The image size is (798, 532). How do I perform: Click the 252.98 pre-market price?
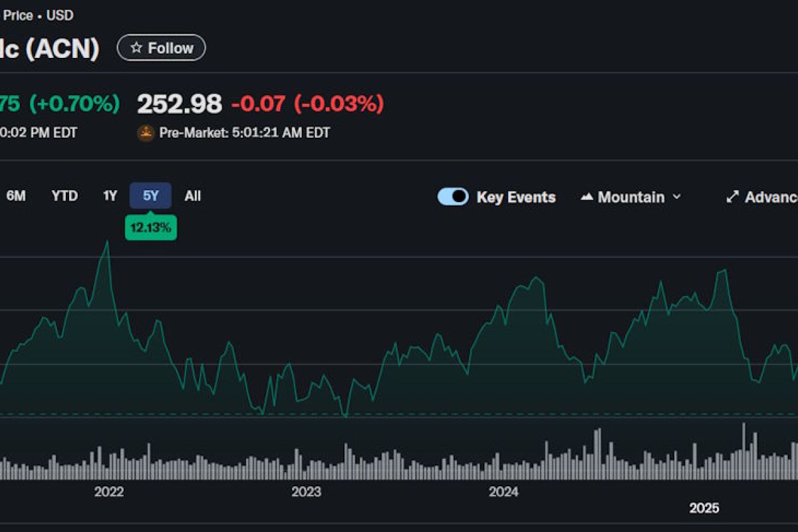tap(180, 104)
